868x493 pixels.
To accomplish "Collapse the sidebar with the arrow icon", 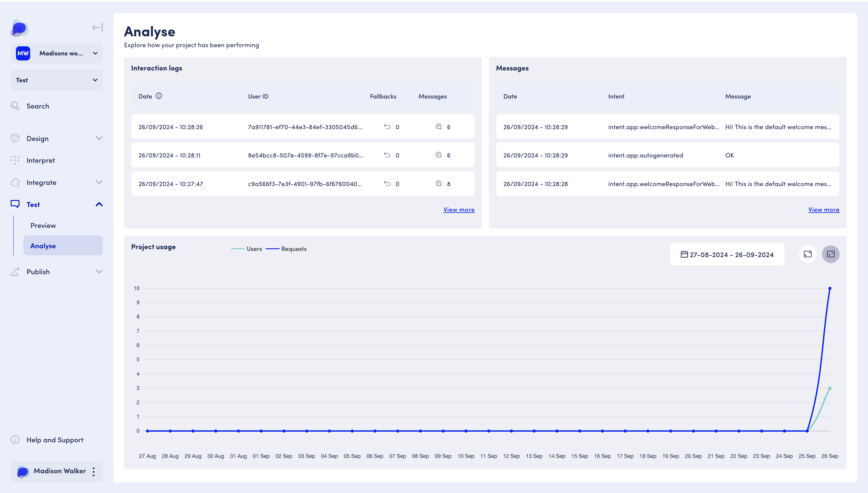I will 97,27.
